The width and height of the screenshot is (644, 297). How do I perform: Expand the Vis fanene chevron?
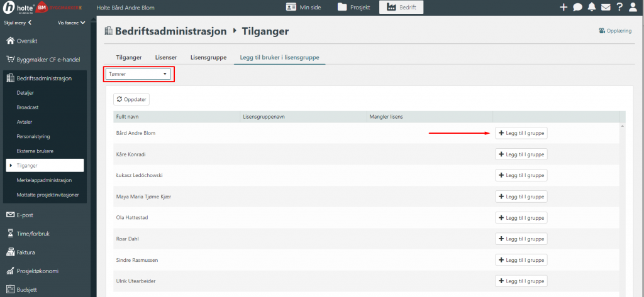pos(71,23)
